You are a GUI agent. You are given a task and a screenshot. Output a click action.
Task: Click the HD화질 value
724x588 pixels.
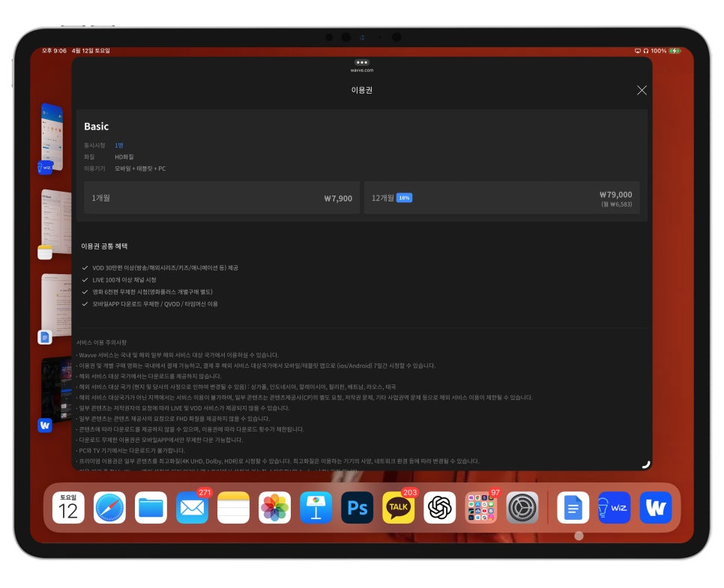pos(124,157)
